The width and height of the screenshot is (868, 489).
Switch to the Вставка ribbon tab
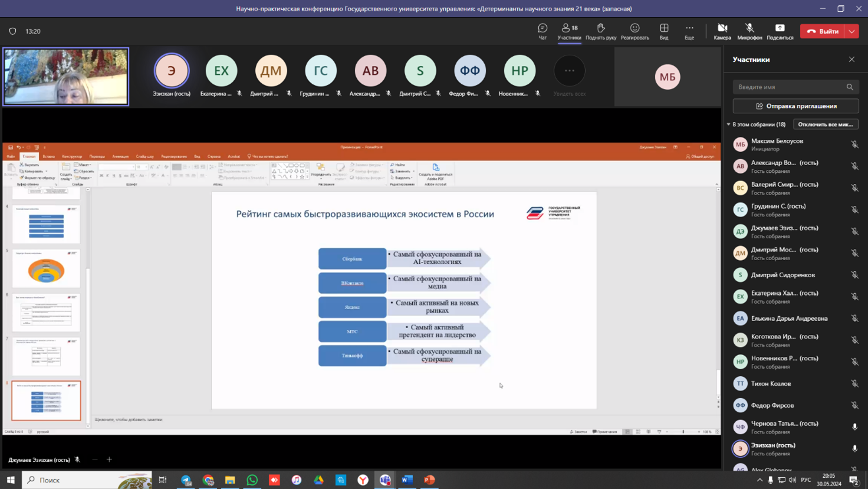(x=48, y=156)
